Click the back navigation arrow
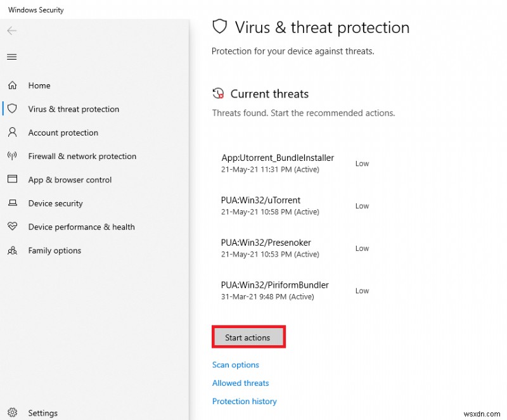507x420 pixels. tap(11, 30)
